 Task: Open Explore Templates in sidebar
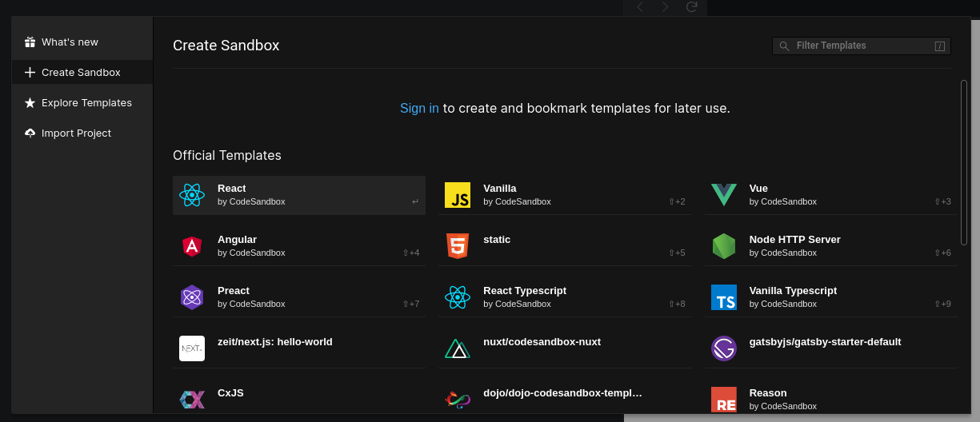coord(82,102)
